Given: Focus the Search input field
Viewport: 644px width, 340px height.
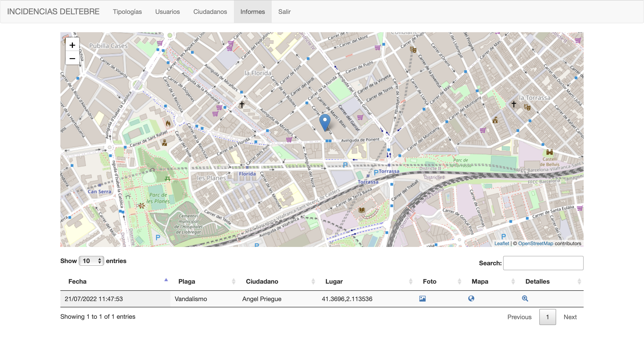Looking at the screenshot, I should click(x=543, y=263).
